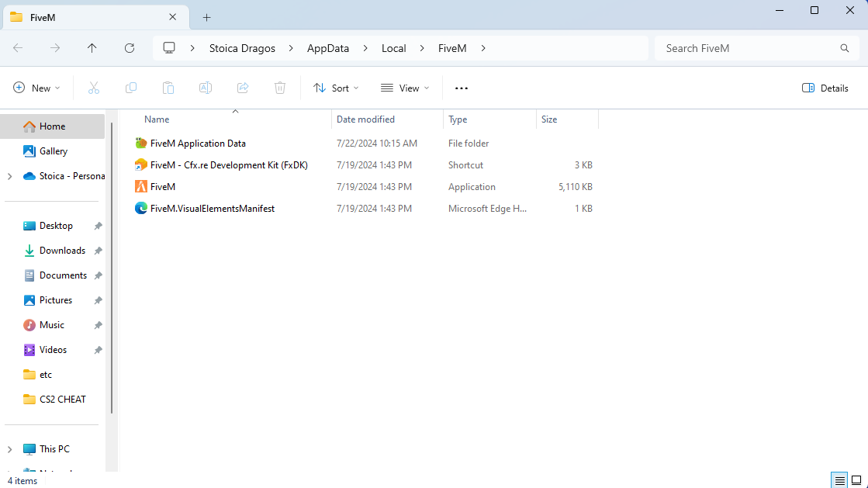Cut the selection using the scissors icon

(93, 88)
